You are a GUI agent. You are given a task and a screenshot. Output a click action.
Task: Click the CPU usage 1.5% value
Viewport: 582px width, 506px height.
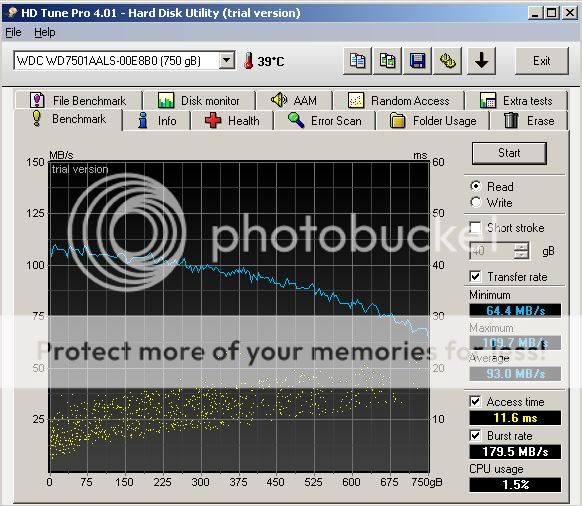(x=515, y=484)
